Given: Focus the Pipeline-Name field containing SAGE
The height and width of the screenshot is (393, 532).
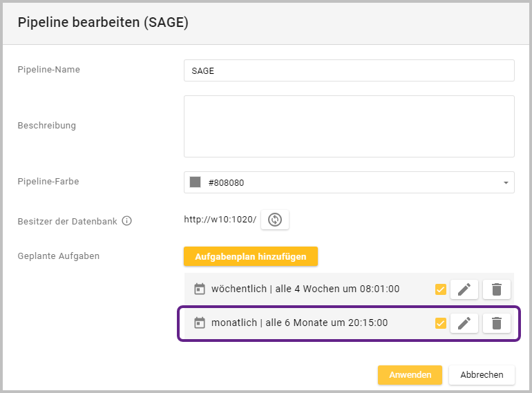Looking at the screenshot, I should pyautogui.click(x=349, y=70).
